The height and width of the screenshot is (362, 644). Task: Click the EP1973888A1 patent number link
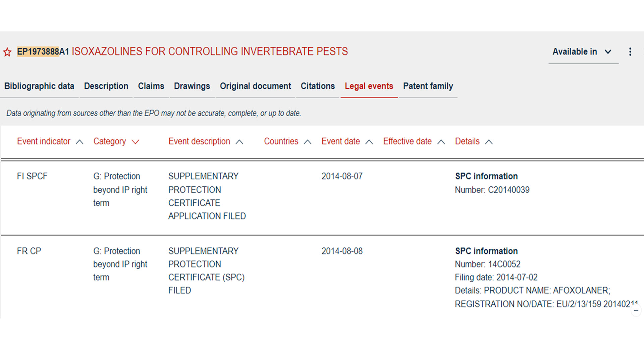(x=43, y=52)
